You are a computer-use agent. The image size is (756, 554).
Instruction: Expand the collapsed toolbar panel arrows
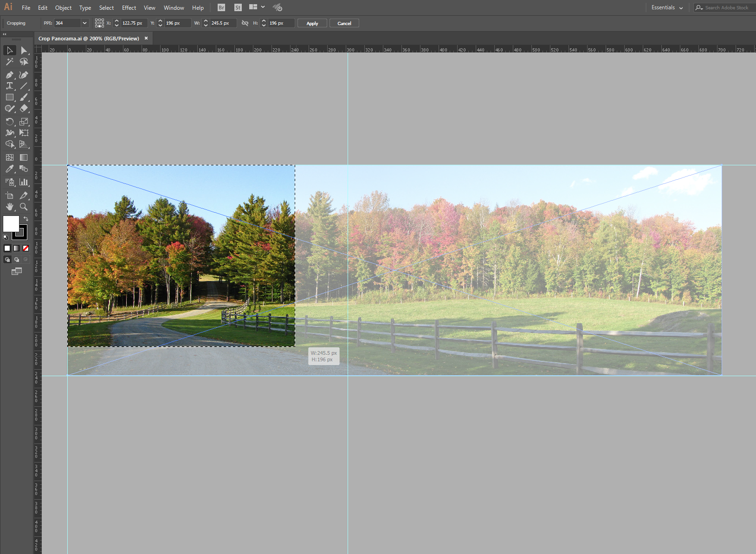point(5,34)
